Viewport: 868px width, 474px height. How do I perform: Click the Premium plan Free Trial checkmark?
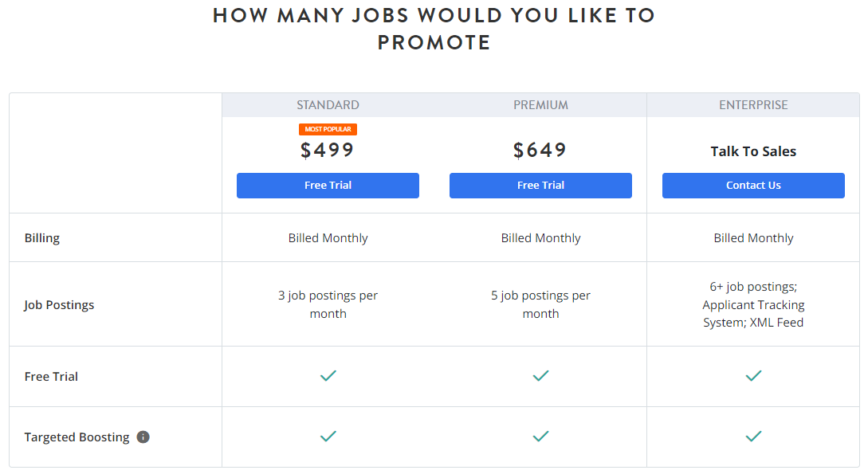[x=540, y=376]
